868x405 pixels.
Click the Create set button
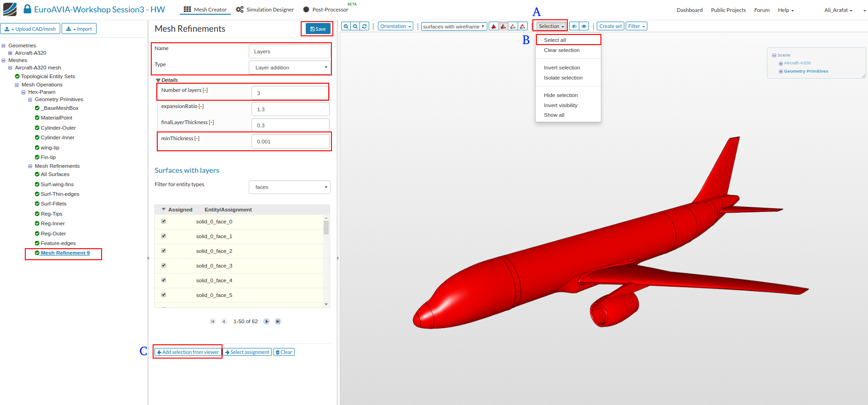[610, 26]
